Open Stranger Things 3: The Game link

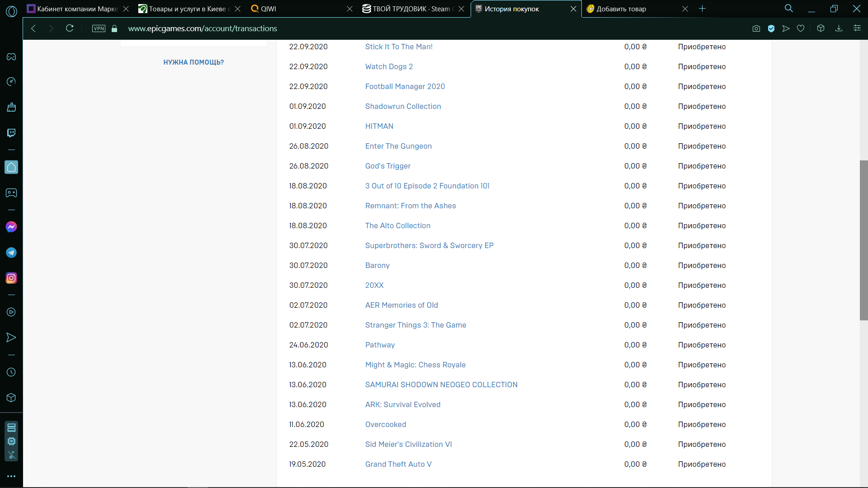click(x=415, y=325)
